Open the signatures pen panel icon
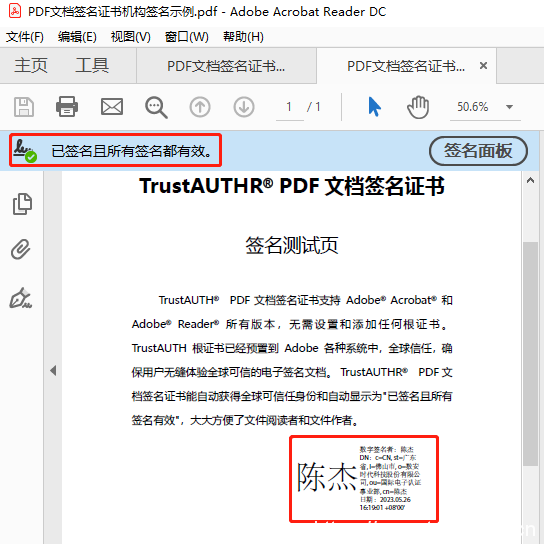 click(21, 298)
